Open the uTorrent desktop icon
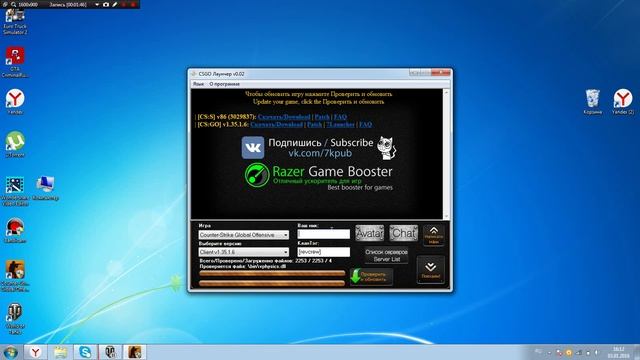Viewport: 640px width, 360px height. pos(15,144)
